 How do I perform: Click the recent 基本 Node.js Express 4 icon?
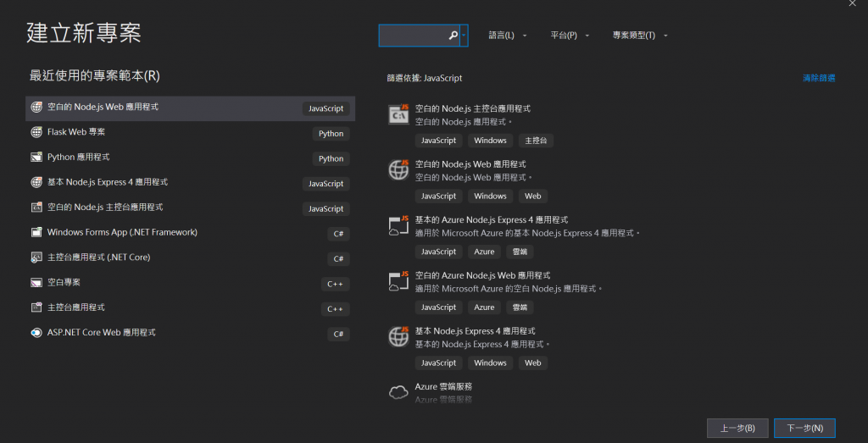(36, 182)
